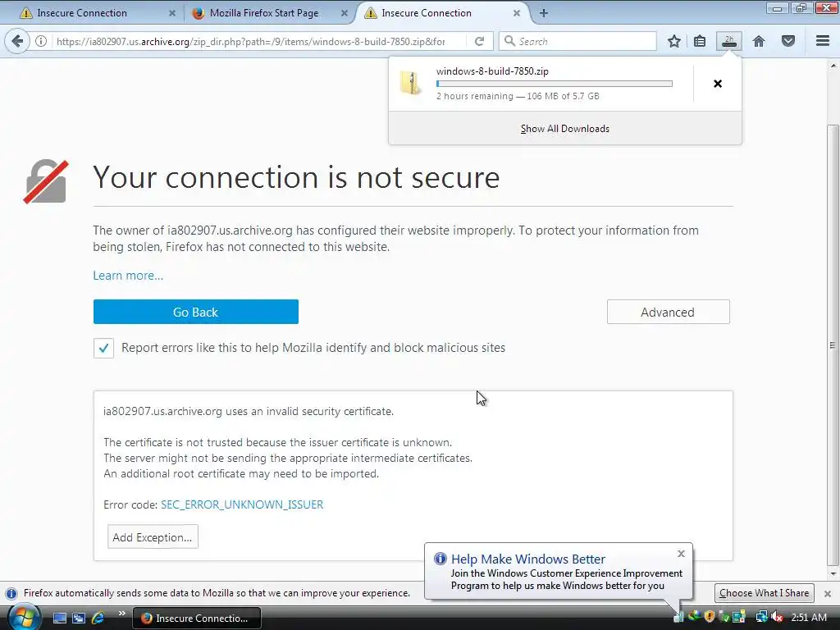Close the active Insecure Connection tab
This screenshot has height=630, width=840.
pos(517,13)
